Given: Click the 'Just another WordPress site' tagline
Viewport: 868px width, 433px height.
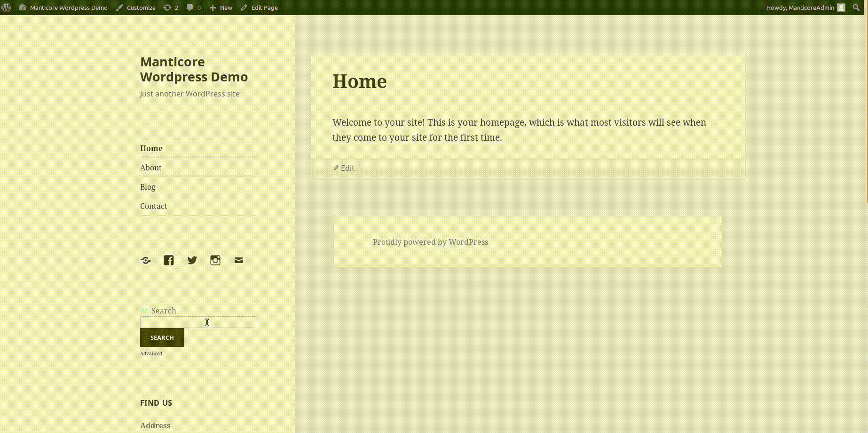Looking at the screenshot, I should 190,94.
